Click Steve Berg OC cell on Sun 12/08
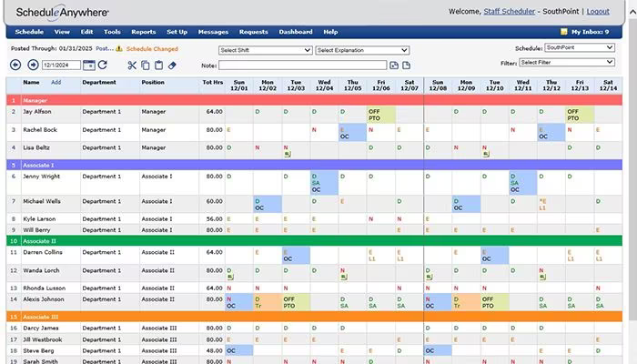637x364 pixels. pos(438,350)
